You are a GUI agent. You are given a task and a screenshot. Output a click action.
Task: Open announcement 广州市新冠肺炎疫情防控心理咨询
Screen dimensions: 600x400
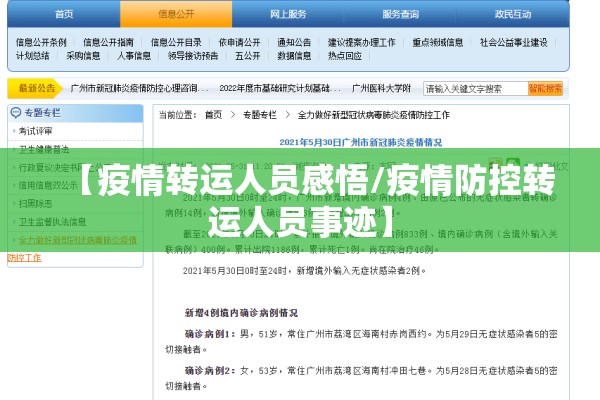(x=139, y=88)
